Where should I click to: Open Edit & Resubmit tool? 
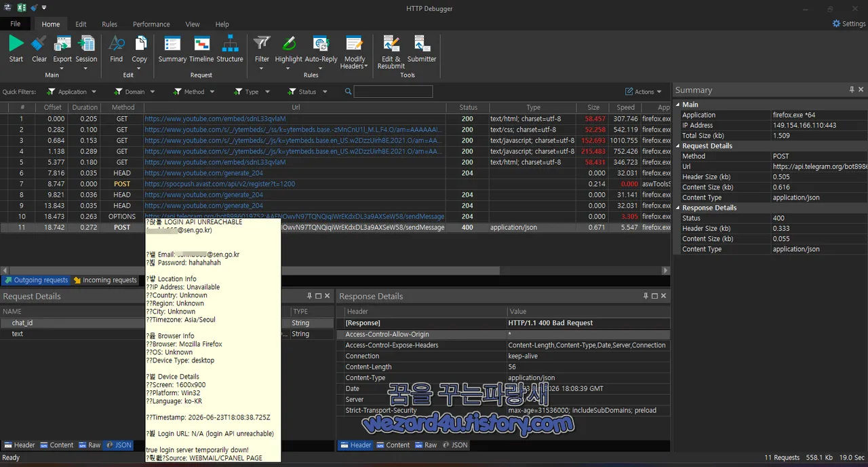(x=391, y=52)
